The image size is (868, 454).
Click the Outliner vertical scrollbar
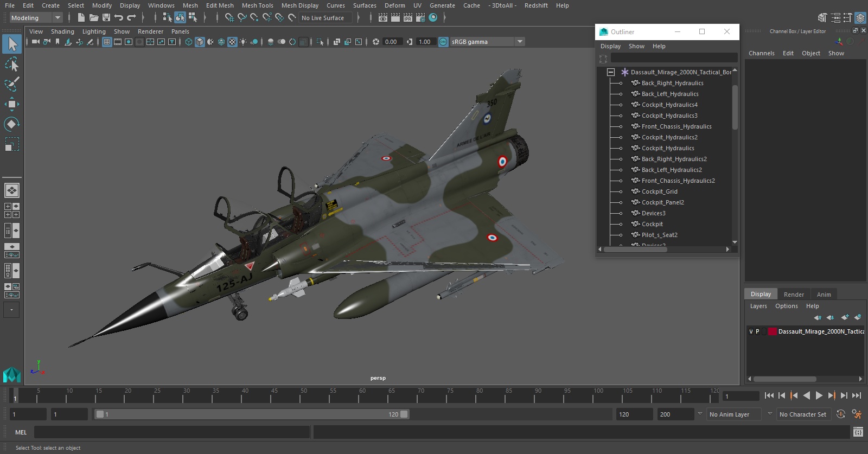click(735, 107)
